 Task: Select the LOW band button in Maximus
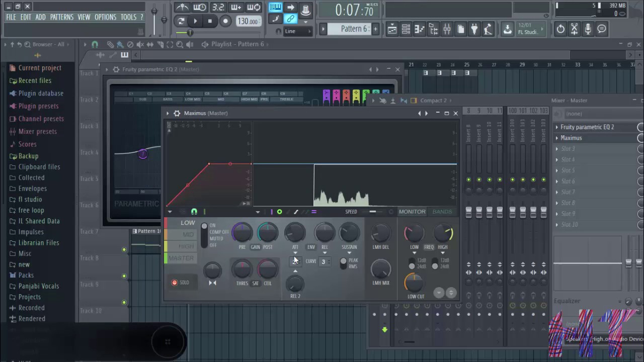[x=182, y=223]
